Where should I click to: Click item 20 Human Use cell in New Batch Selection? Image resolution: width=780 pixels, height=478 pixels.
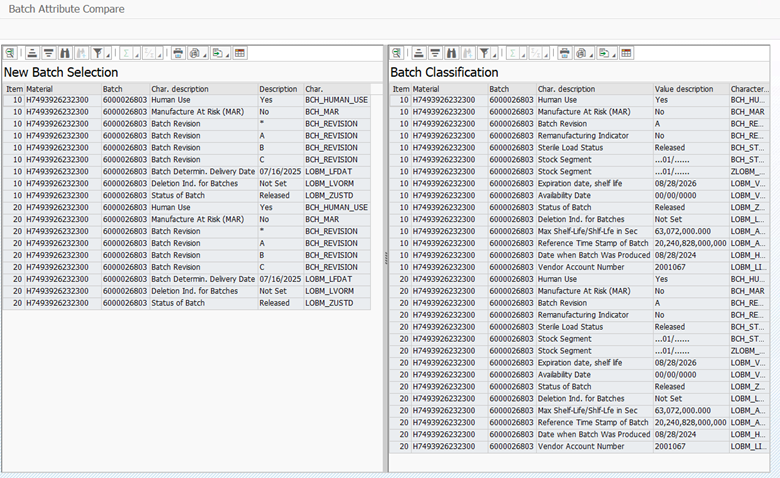[x=203, y=207]
